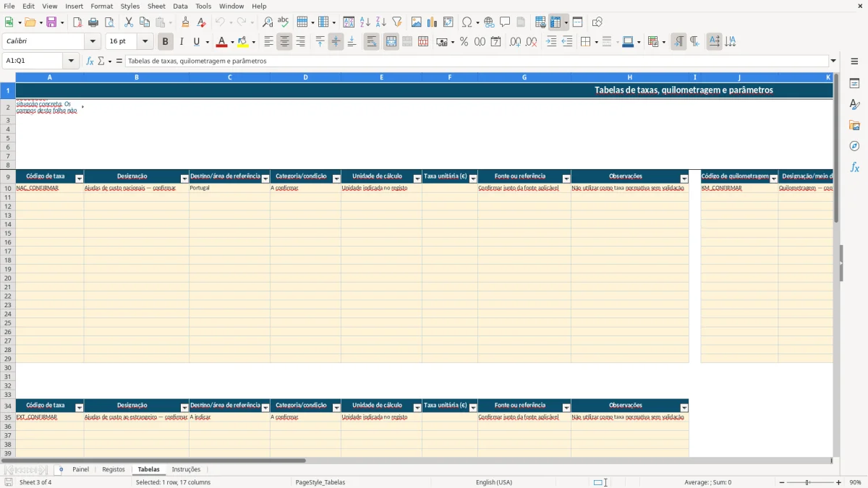868x488 pixels.
Task: Click the Sort Ascending icon
Action: pyautogui.click(x=365, y=22)
